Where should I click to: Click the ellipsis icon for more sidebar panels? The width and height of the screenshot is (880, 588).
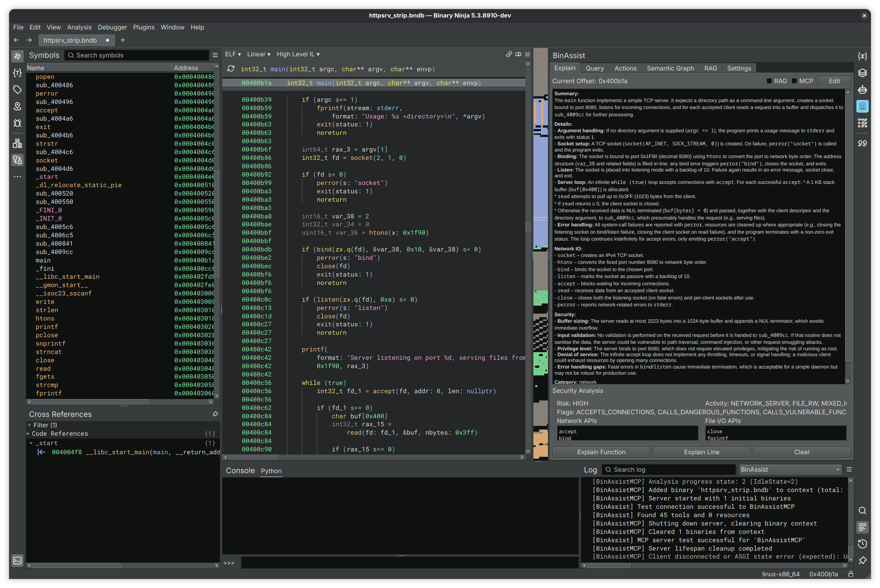click(17, 176)
